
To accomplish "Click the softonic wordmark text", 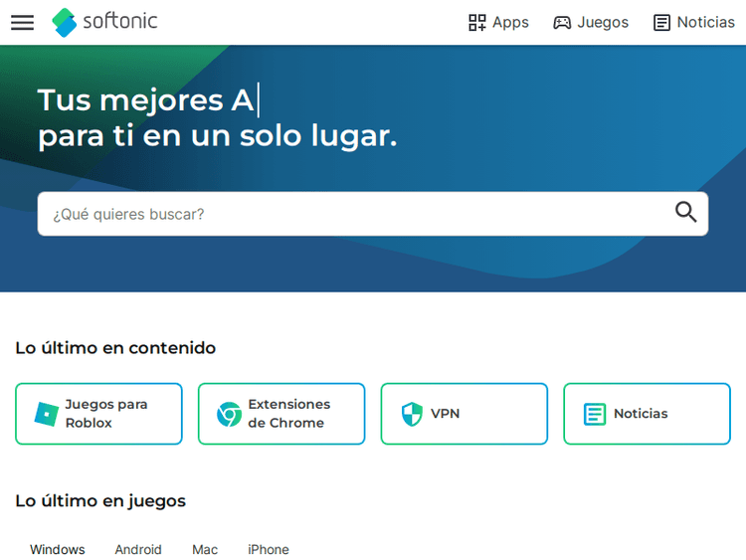I will click(120, 22).
